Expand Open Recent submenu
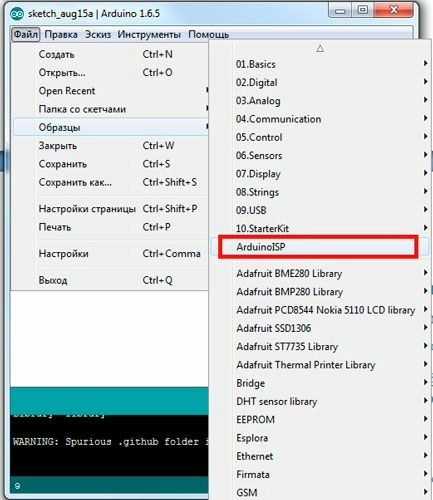433x500 pixels. click(x=110, y=91)
